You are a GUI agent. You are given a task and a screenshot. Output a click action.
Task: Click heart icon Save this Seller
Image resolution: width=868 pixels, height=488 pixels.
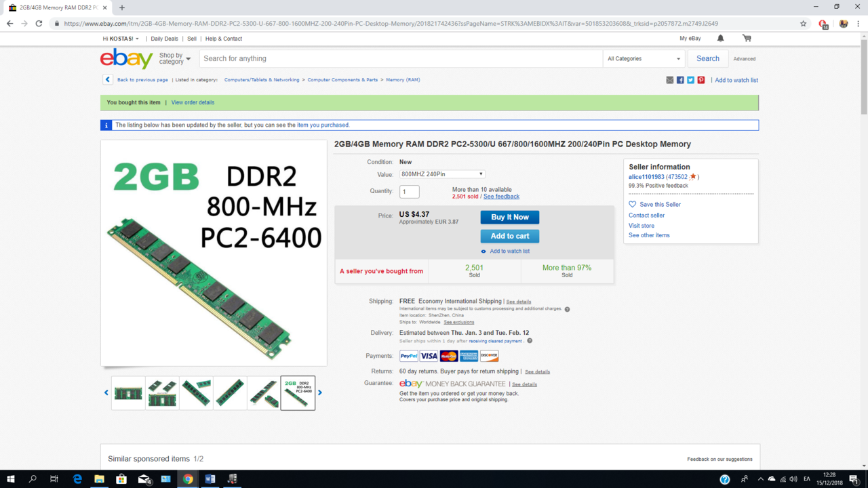pos(633,204)
